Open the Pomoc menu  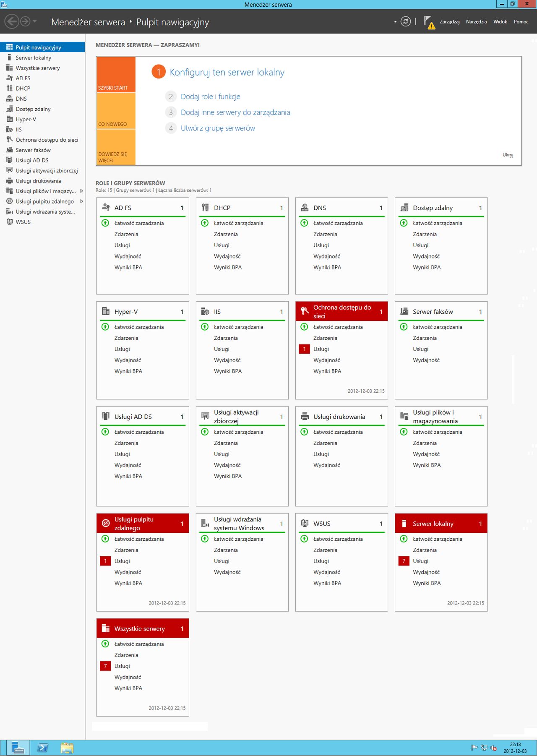(x=521, y=22)
